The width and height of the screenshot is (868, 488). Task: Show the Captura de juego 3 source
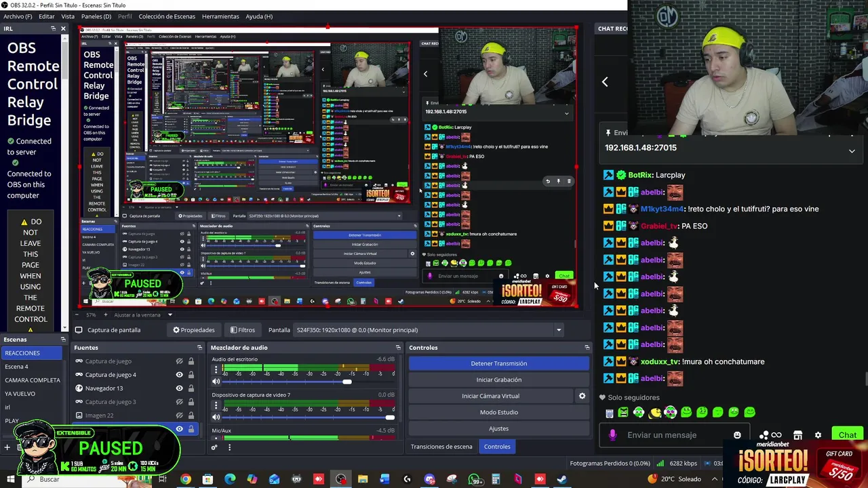(179, 402)
